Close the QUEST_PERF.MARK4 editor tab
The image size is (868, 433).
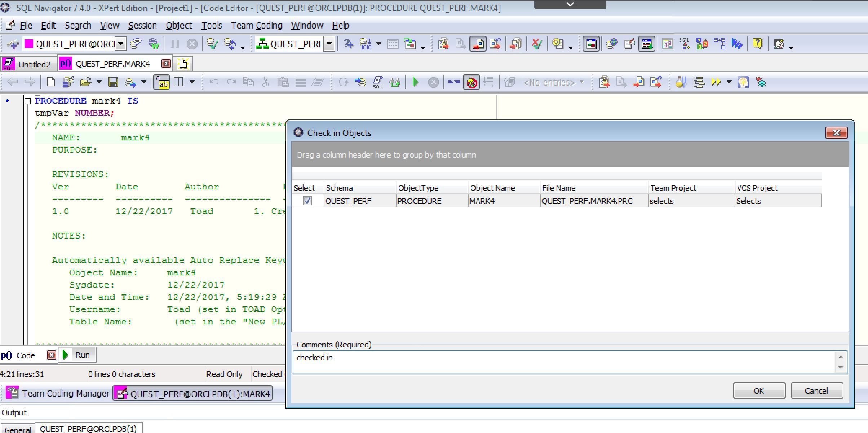(166, 64)
